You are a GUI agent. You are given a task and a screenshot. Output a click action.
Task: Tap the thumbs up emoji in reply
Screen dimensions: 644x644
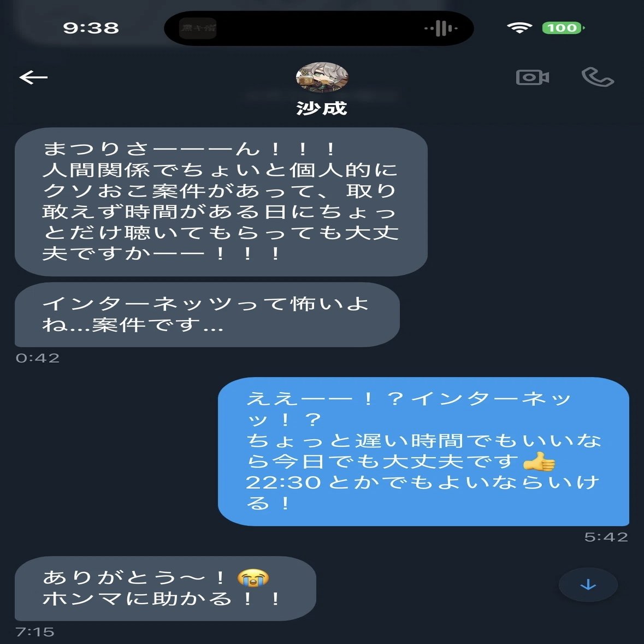pos(539,462)
